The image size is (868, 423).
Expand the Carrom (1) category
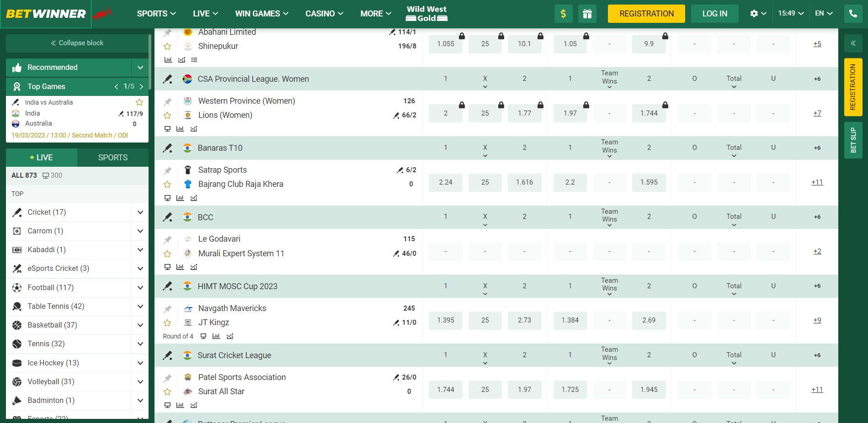[140, 231]
